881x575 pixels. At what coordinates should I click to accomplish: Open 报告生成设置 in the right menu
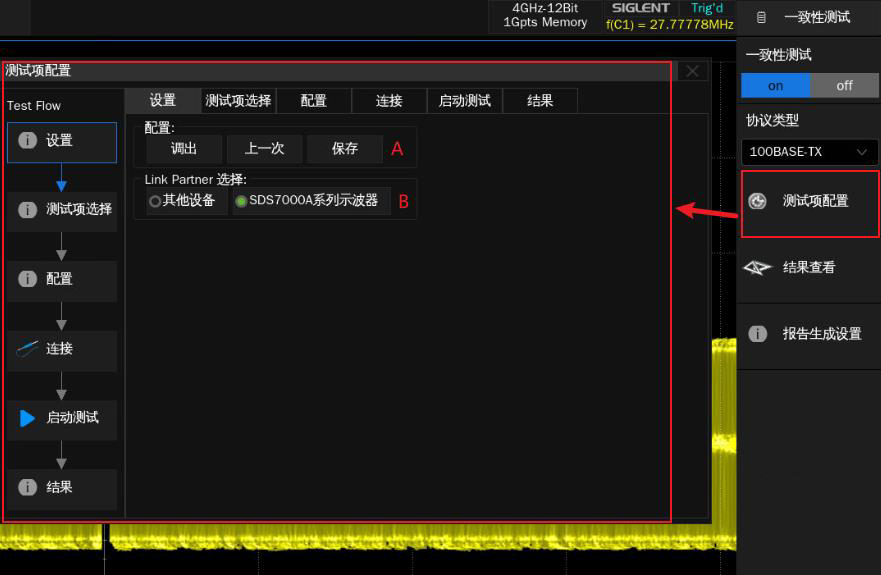pos(809,334)
